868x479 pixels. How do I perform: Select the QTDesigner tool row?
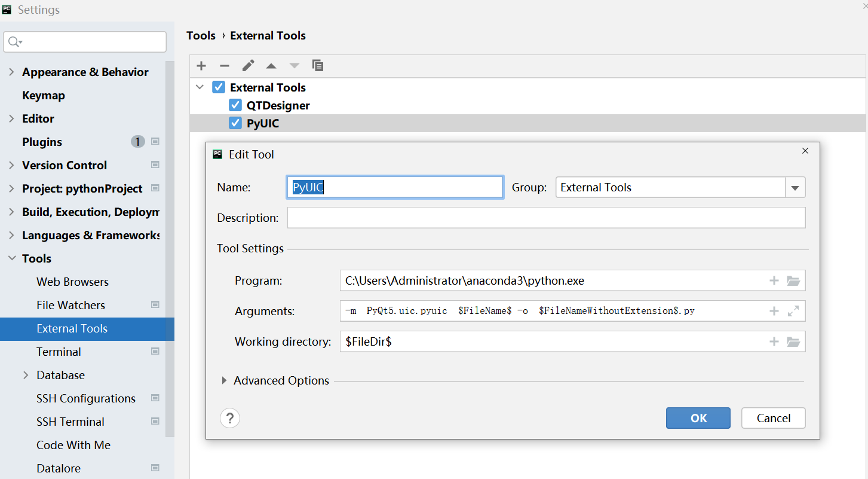[x=527, y=105]
